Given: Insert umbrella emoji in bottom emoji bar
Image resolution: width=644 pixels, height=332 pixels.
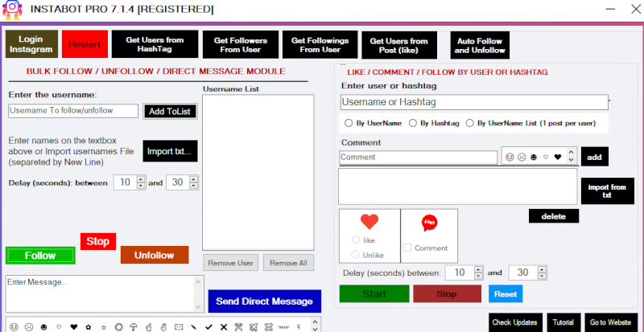Looking at the screenshot, I should point(134,327).
